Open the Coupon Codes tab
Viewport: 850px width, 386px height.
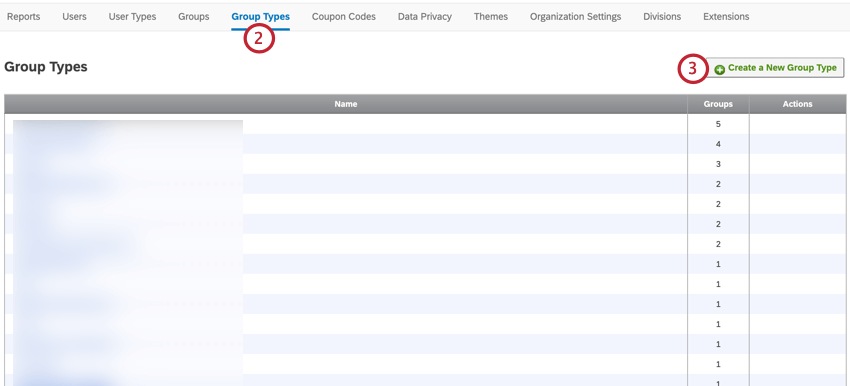click(344, 17)
